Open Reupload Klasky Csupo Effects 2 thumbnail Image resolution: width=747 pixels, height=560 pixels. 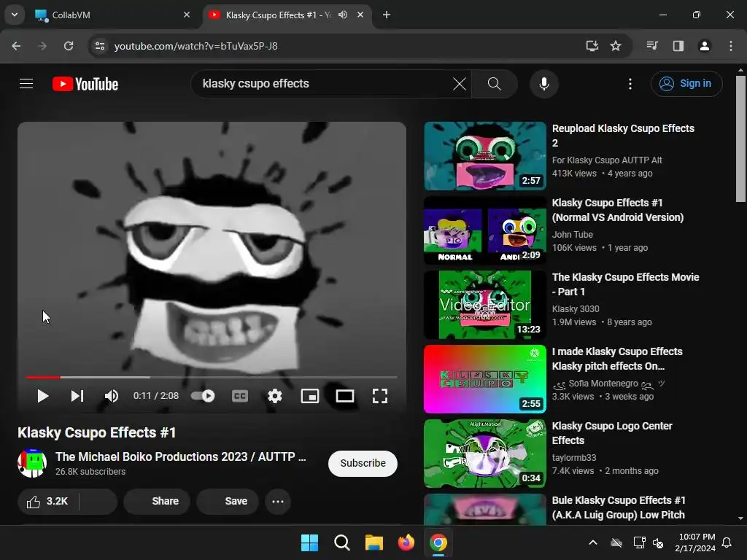click(485, 156)
